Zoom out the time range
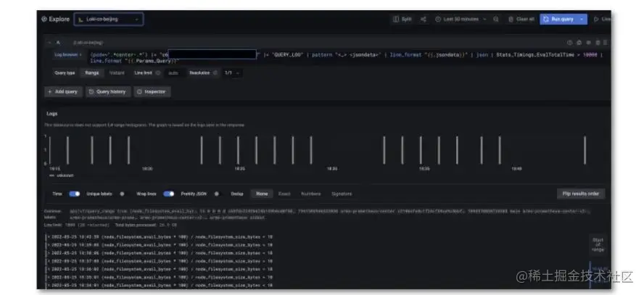This screenshot has width=644, height=295. coord(496,20)
